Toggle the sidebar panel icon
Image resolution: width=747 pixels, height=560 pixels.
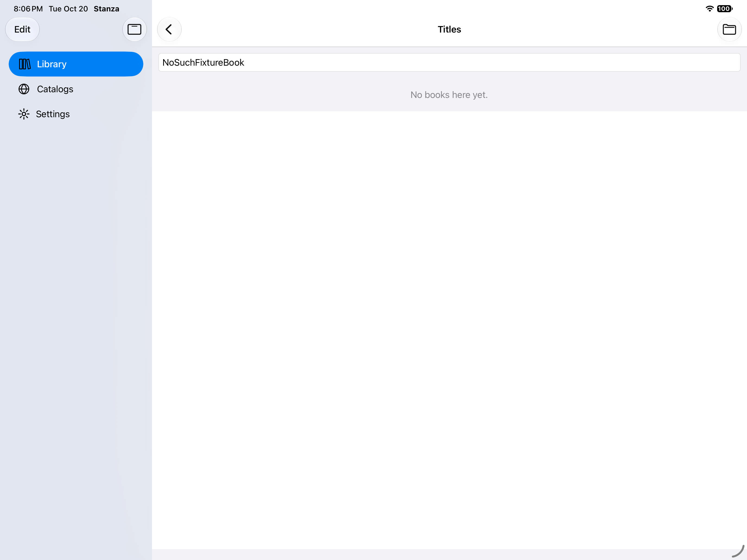coord(134,29)
